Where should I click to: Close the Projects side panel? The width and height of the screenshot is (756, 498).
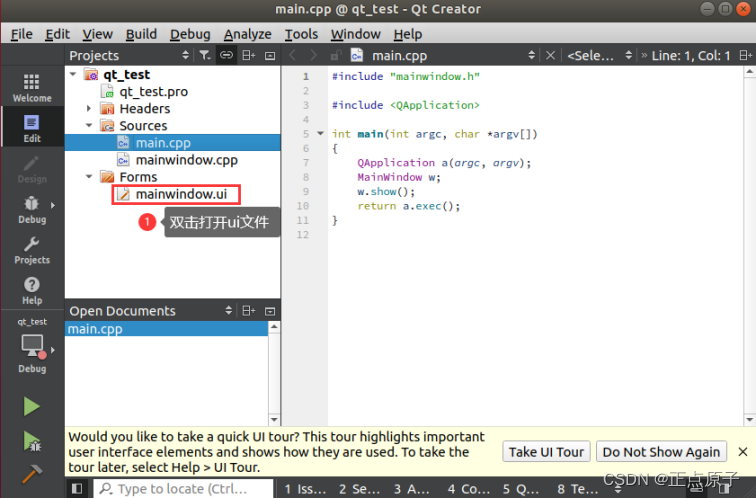[270, 55]
